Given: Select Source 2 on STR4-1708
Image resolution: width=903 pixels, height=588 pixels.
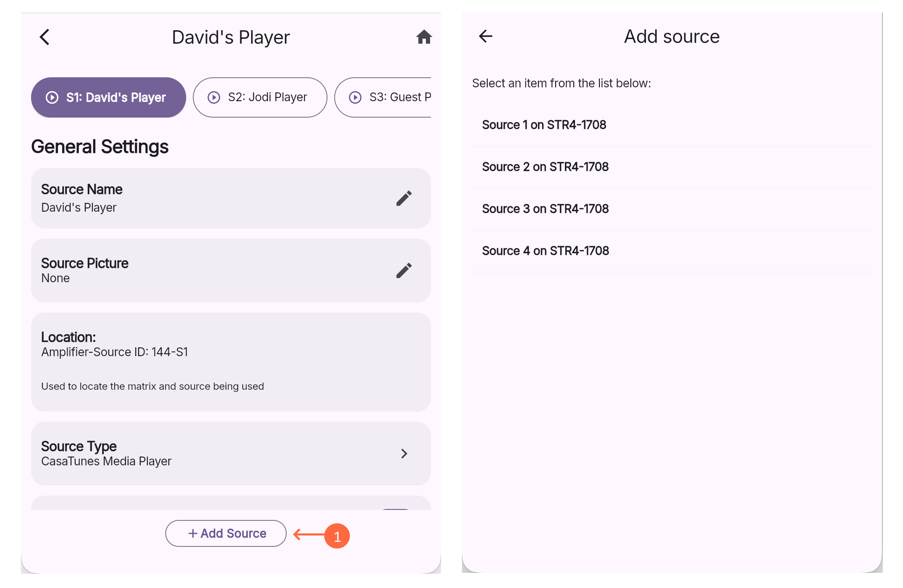Looking at the screenshot, I should click(x=672, y=167).
